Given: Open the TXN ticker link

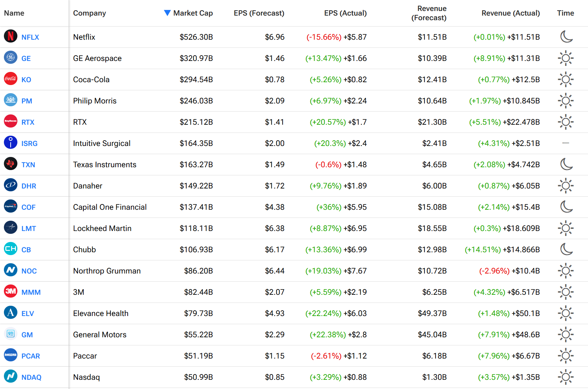Looking at the screenshot, I should pos(28,165).
